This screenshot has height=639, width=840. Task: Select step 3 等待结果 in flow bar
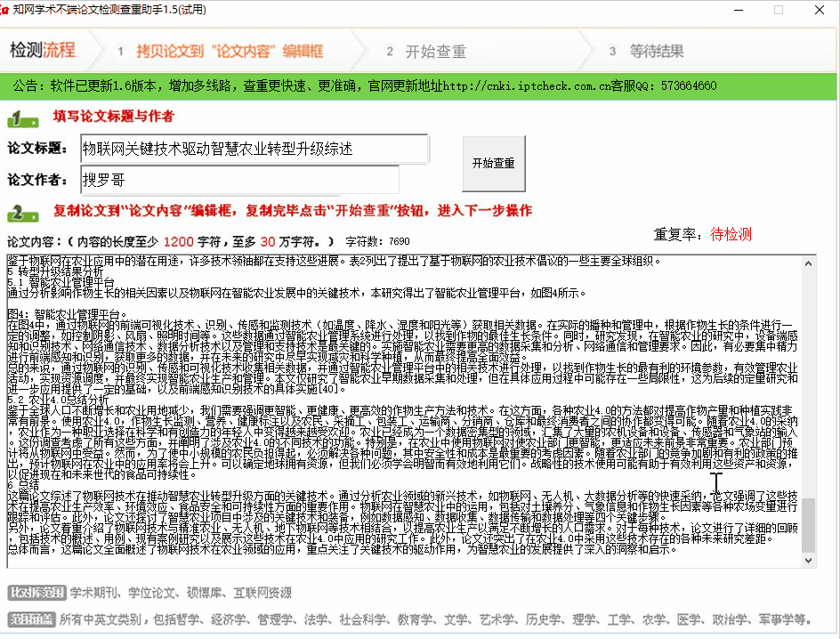click(x=647, y=52)
